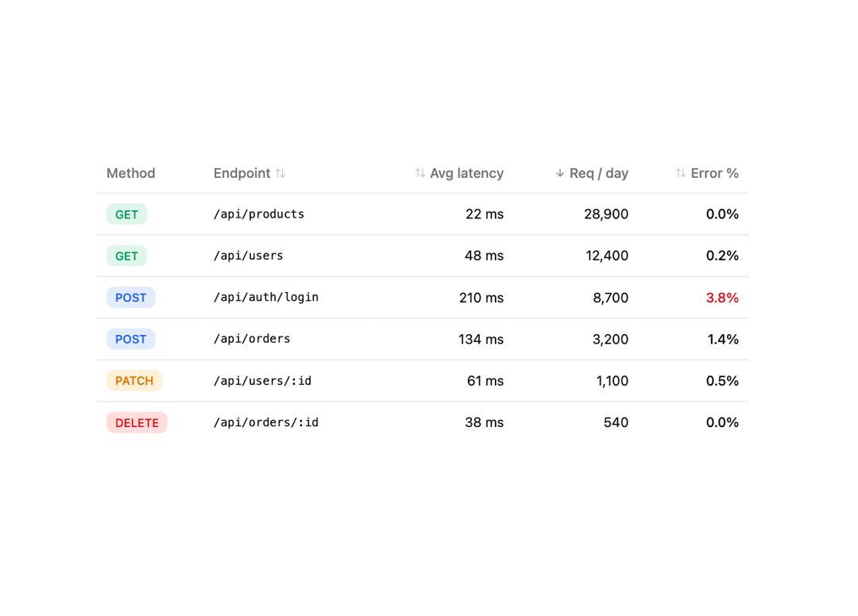Select the /api/users endpoint text
This screenshot has height=616, width=858.
point(249,256)
